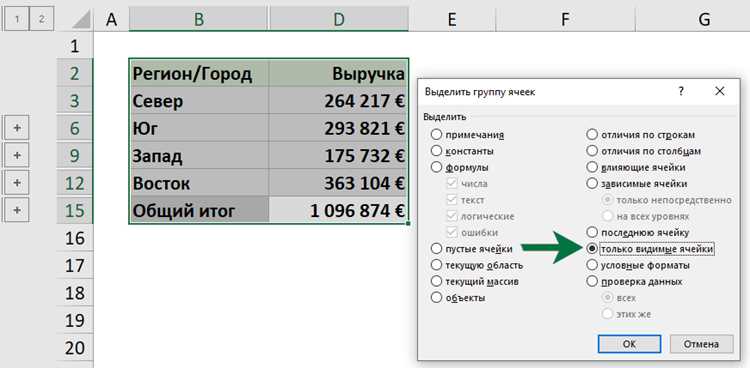Screen dimensions: 750x368
Task: Click the 'Регион/Город' header cell
Action: [199, 73]
